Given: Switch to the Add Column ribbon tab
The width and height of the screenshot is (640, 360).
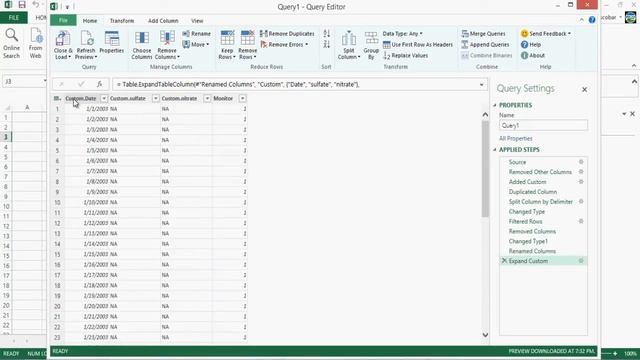Looking at the screenshot, I should tap(163, 20).
